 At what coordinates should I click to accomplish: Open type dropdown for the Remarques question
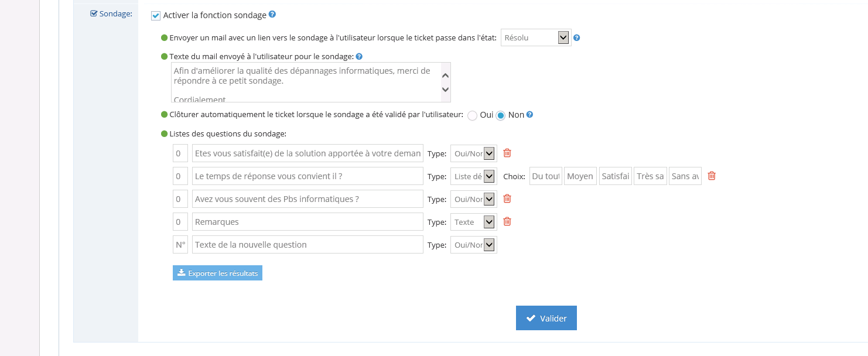[x=474, y=222]
